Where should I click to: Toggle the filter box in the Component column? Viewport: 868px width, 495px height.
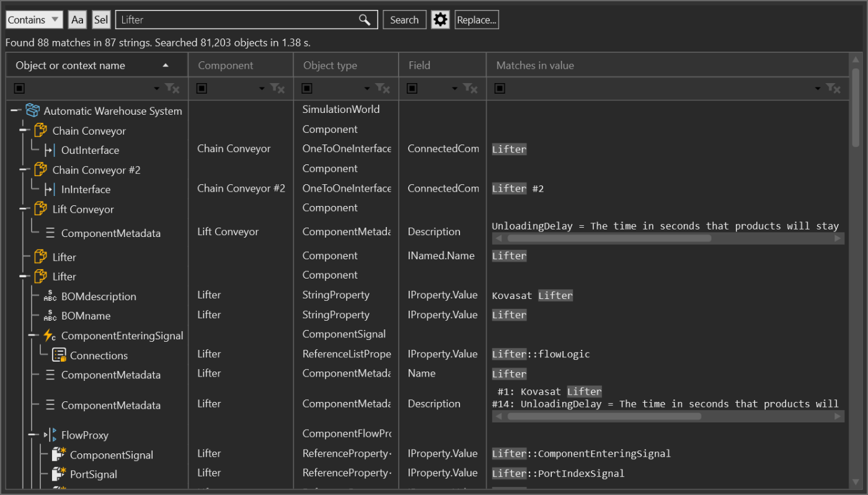tap(201, 89)
